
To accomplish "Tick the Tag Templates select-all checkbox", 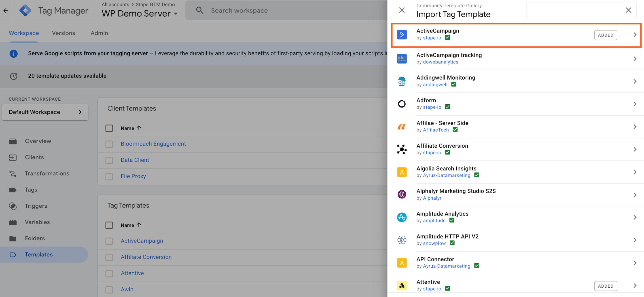I will click(x=109, y=225).
